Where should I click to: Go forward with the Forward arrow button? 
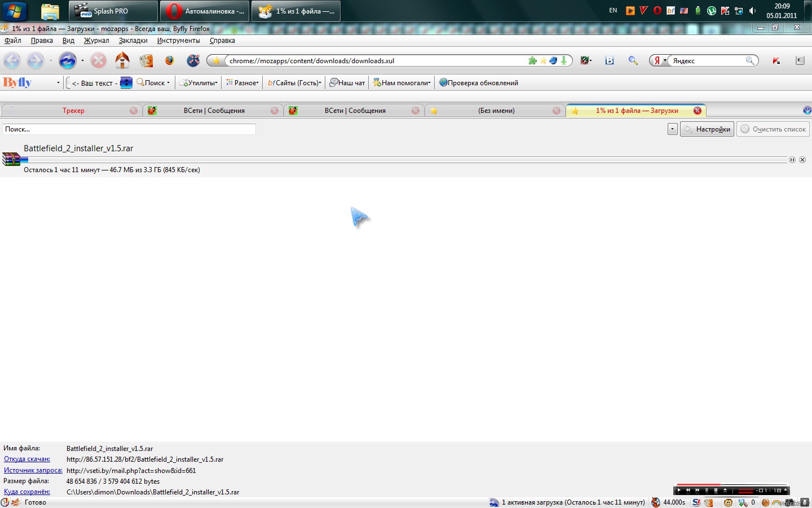click(36, 60)
